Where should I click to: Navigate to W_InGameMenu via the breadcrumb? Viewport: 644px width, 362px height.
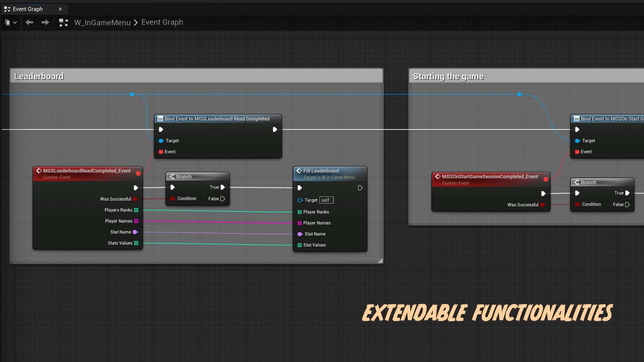[102, 22]
